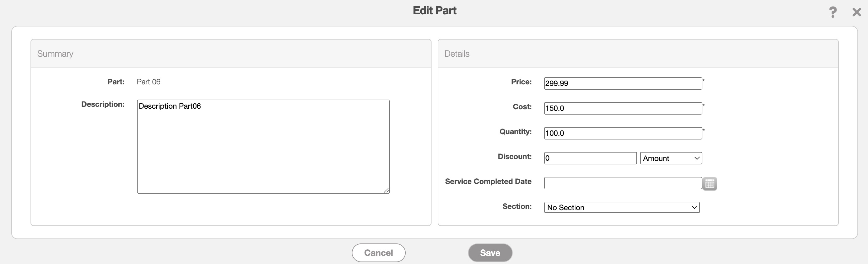This screenshot has width=868, height=264.
Task: Expand the Discount type Amount dropdown
Action: tap(671, 158)
